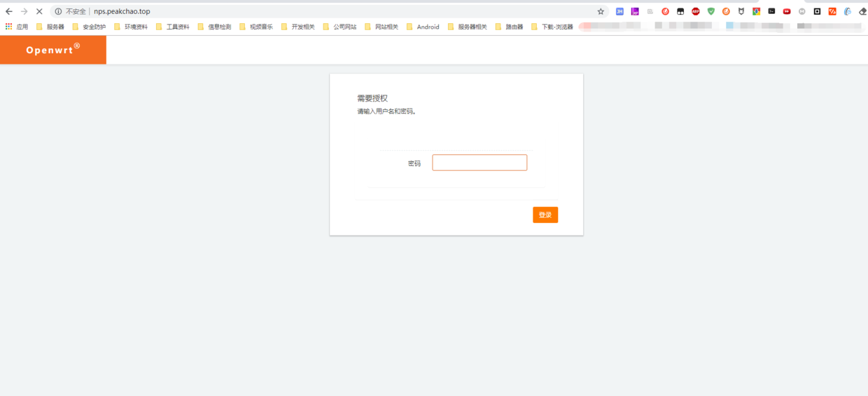Click the 需要授权 heading text
This screenshot has height=396, width=868.
(x=372, y=98)
